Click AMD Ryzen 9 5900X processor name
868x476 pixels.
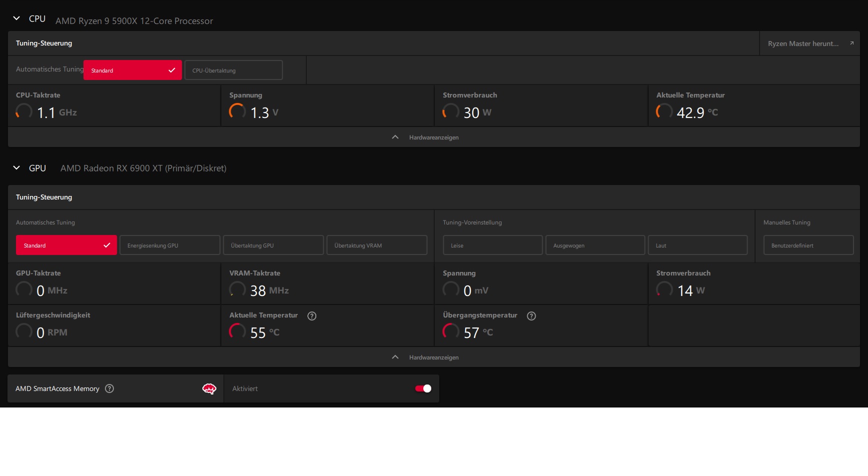[x=134, y=21]
